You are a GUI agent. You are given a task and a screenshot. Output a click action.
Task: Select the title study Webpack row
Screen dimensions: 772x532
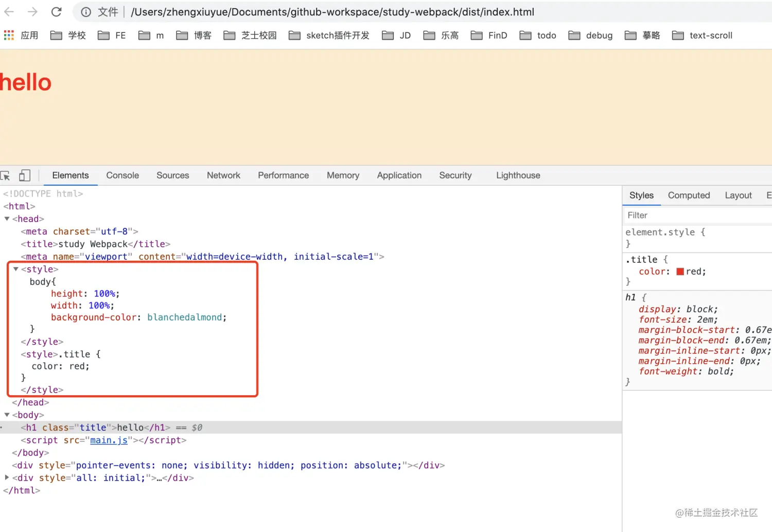(x=311, y=244)
